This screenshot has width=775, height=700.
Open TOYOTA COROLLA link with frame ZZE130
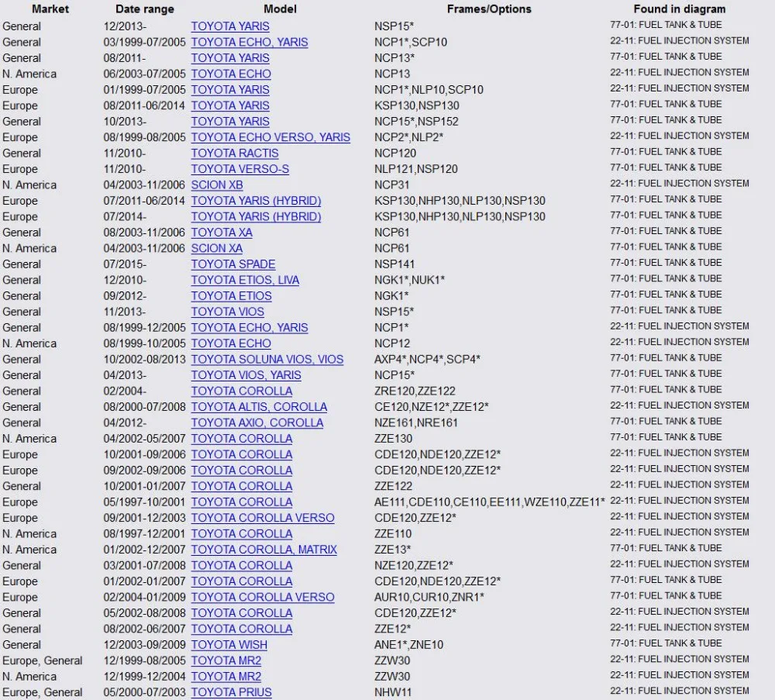click(x=242, y=439)
